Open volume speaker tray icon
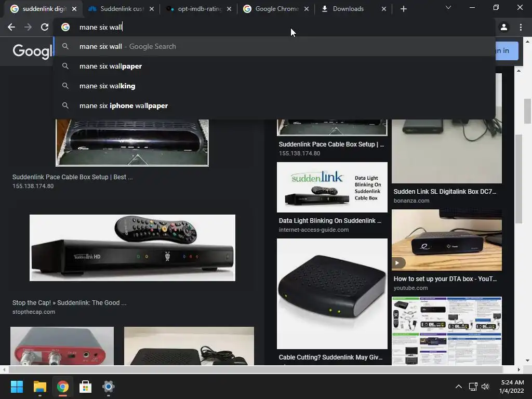The height and width of the screenshot is (399, 532). pyautogui.click(x=485, y=387)
